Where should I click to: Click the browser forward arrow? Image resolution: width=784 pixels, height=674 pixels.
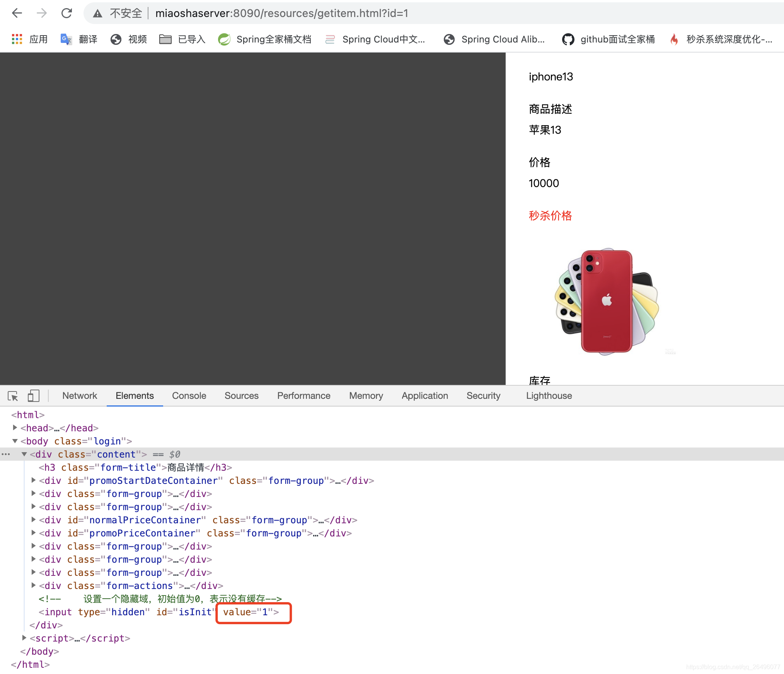42,14
